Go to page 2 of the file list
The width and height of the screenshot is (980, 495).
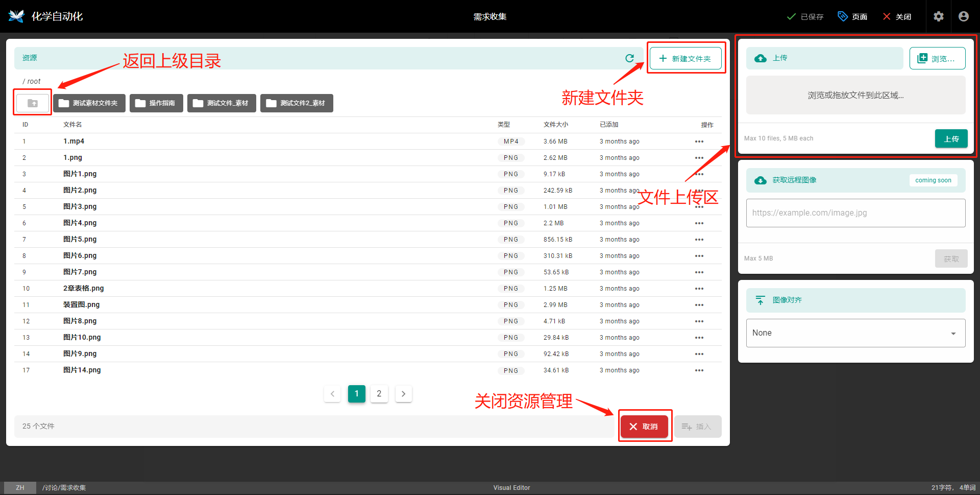[x=379, y=393]
